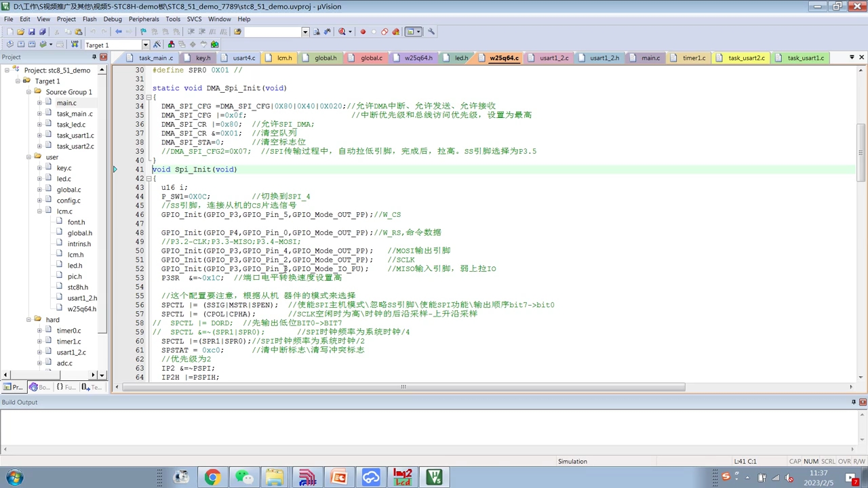The image size is (868, 488).
Task: Switch to the task_usart2.c editor tab
Action: click(741, 58)
